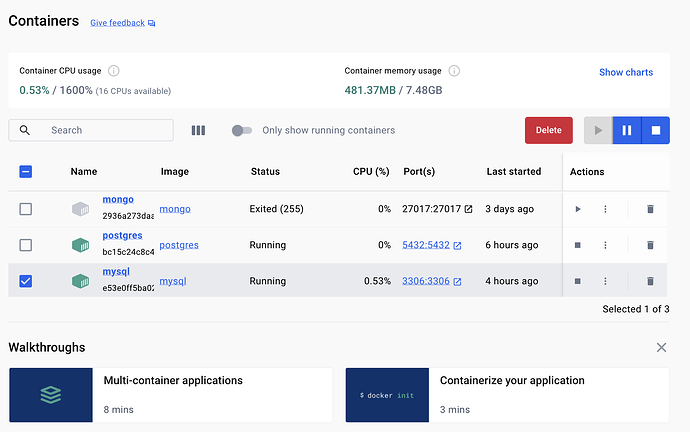Delete the postgres container via trash icon
This screenshot has height=432, width=690.
[650, 245]
